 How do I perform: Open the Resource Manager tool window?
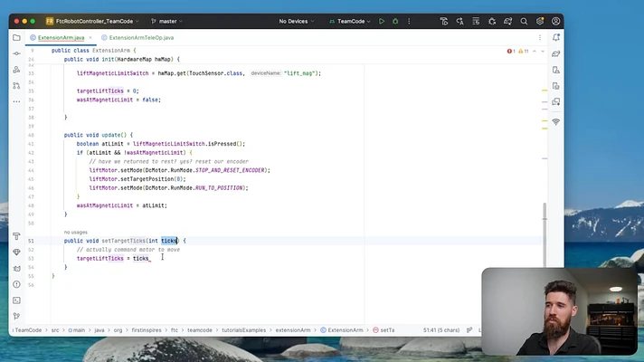point(16,70)
